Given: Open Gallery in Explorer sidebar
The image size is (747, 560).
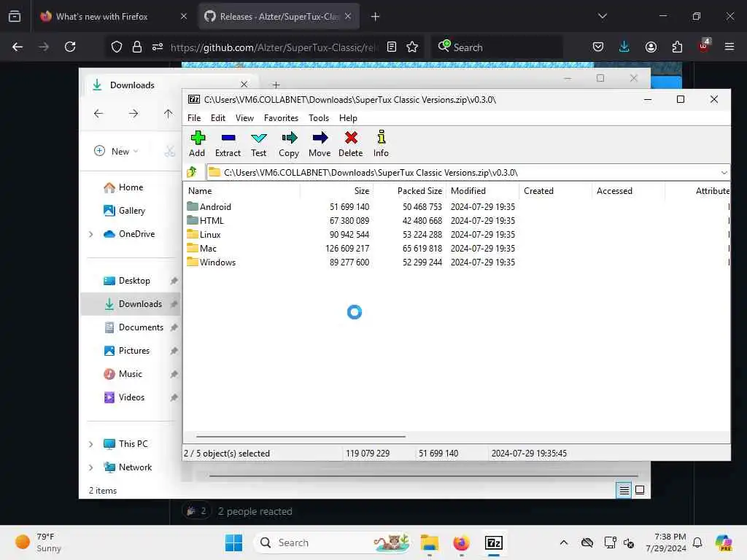Looking at the screenshot, I should [x=124, y=211].
